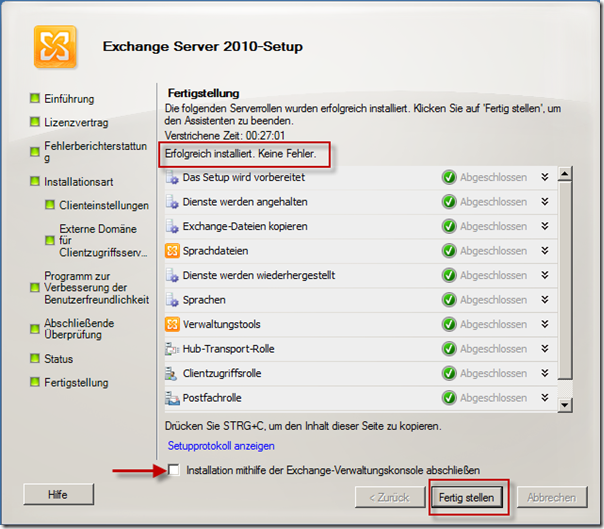Select the Clienteinstellungen wizard step
The image size is (604, 529).
tap(104, 205)
